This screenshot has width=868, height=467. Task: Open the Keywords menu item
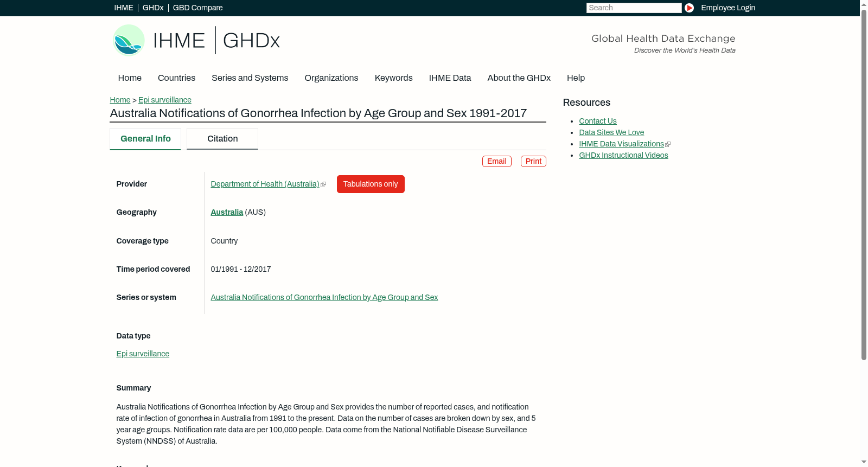394,78
